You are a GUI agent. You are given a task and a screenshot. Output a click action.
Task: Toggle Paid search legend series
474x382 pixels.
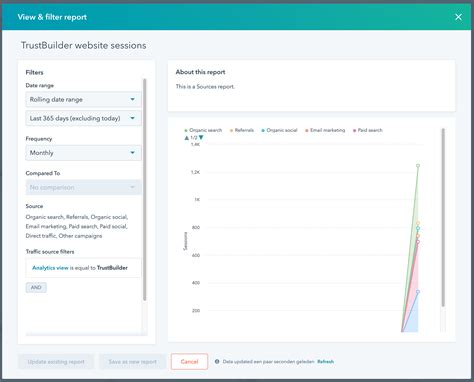tap(368, 130)
